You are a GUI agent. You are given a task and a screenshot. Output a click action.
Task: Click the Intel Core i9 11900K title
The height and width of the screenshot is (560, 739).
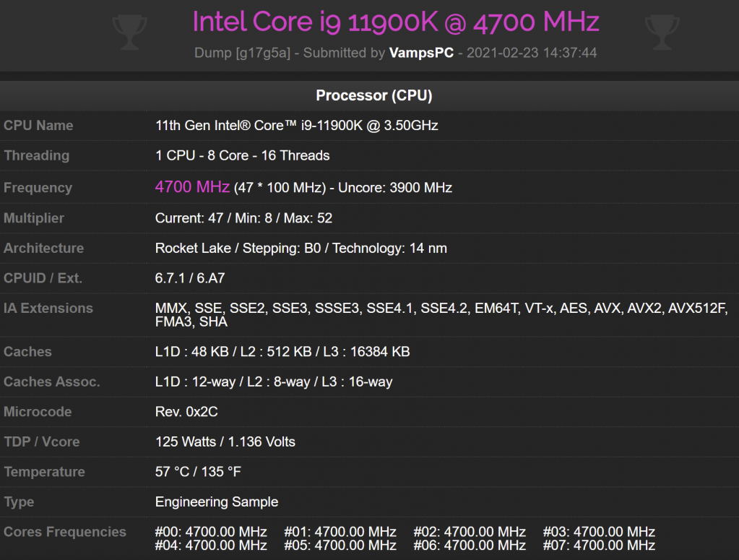pos(396,22)
